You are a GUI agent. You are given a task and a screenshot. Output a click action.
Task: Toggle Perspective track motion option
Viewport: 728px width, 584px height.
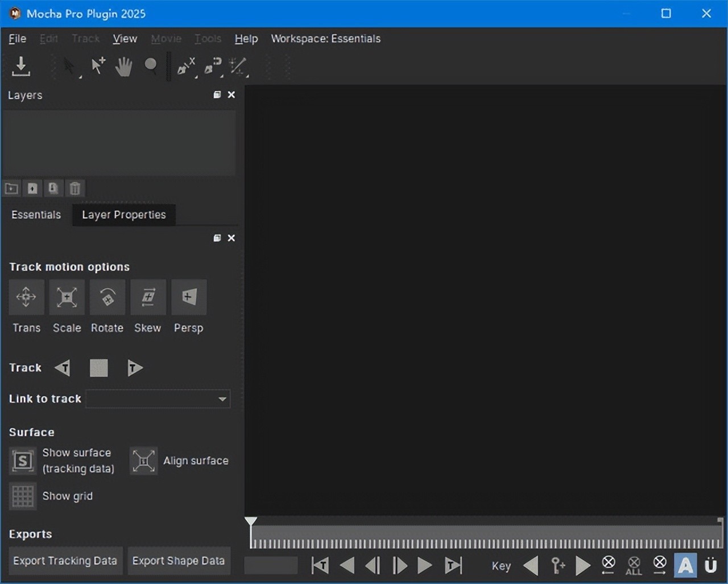[x=189, y=297]
